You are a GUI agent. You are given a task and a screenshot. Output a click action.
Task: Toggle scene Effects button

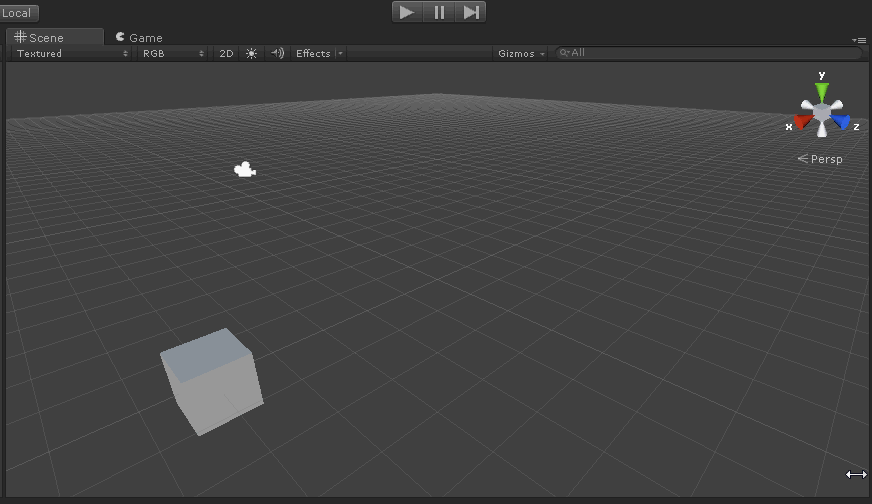pos(313,53)
